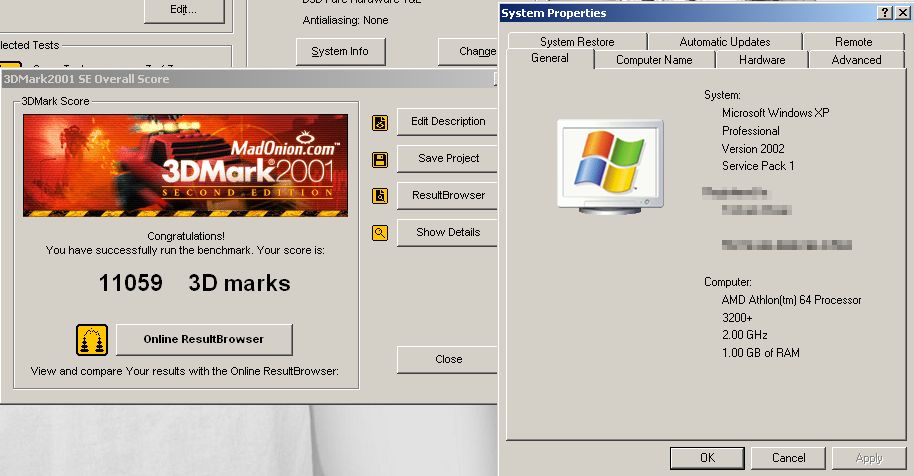Click the AMD Athlon(tm) 64 Processor text

click(x=791, y=300)
